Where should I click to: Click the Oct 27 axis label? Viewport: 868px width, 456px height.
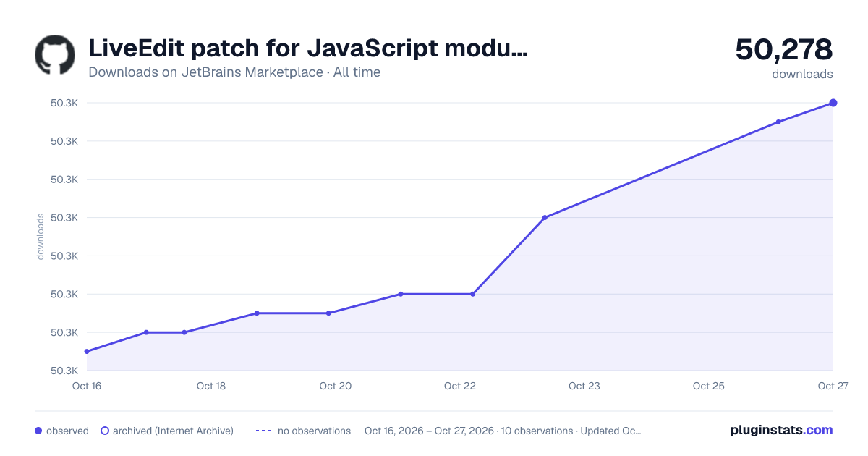(x=832, y=386)
